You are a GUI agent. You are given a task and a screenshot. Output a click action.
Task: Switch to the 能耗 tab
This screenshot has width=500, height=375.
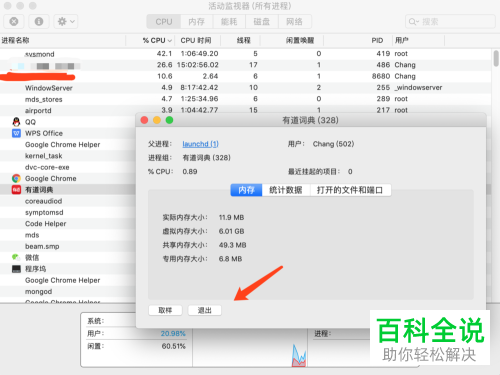[x=229, y=22]
